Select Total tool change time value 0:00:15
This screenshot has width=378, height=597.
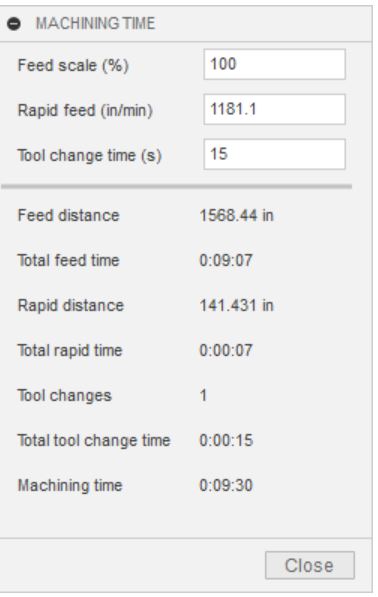pos(226,441)
